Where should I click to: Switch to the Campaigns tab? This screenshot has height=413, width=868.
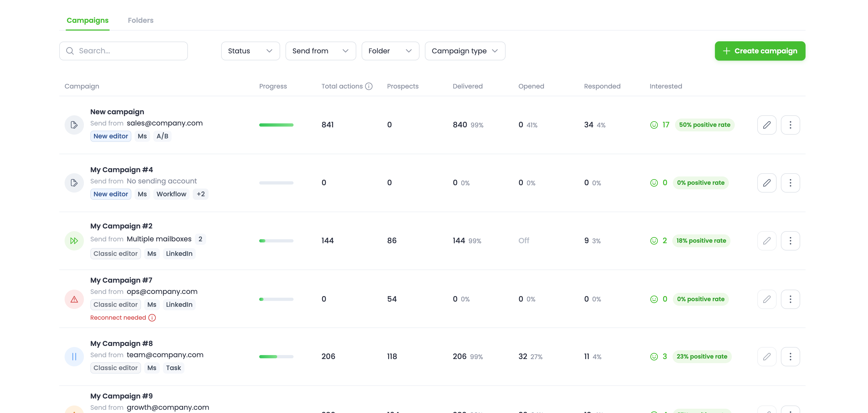click(x=88, y=20)
